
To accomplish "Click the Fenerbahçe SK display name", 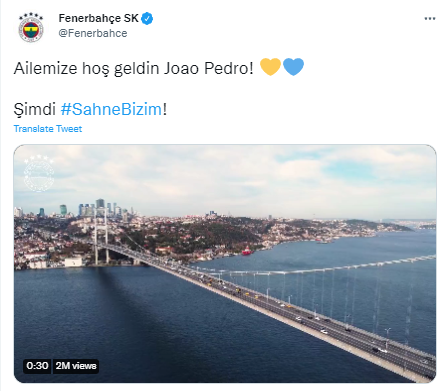I will pyautogui.click(x=98, y=18).
